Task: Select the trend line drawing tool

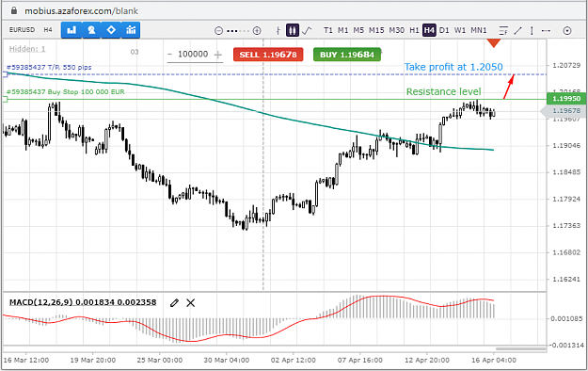Action: pos(517,30)
